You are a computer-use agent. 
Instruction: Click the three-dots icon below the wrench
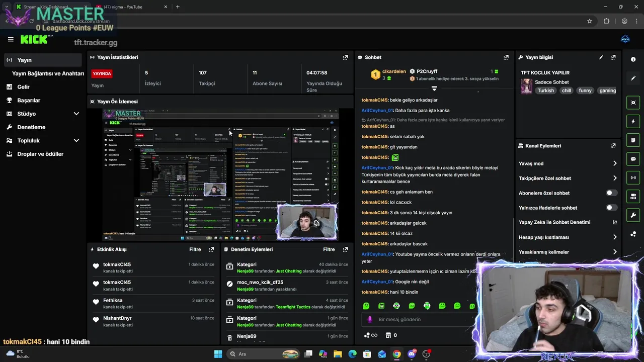coord(633,234)
